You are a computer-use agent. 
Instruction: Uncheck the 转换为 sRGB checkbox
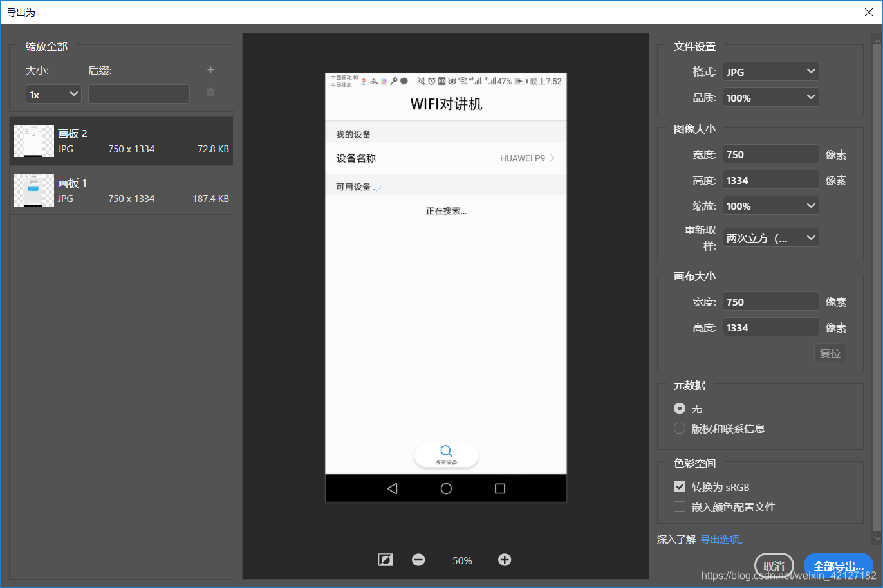[680, 486]
